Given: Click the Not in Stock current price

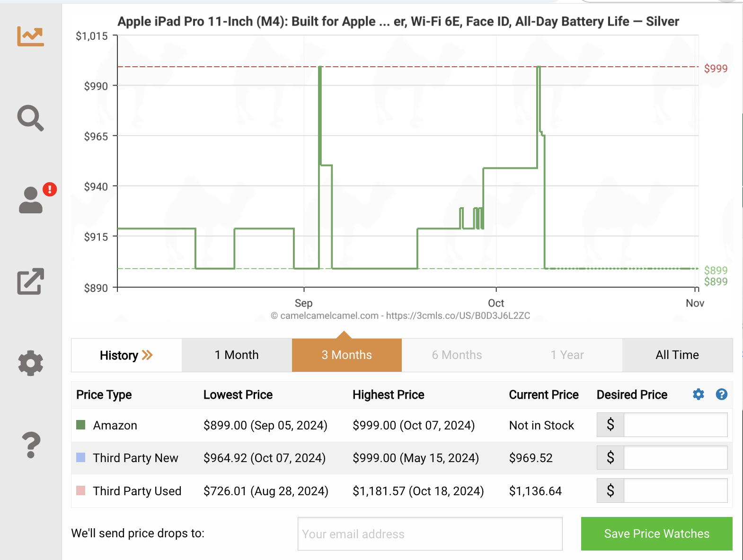Looking at the screenshot, I should point(541,425).
